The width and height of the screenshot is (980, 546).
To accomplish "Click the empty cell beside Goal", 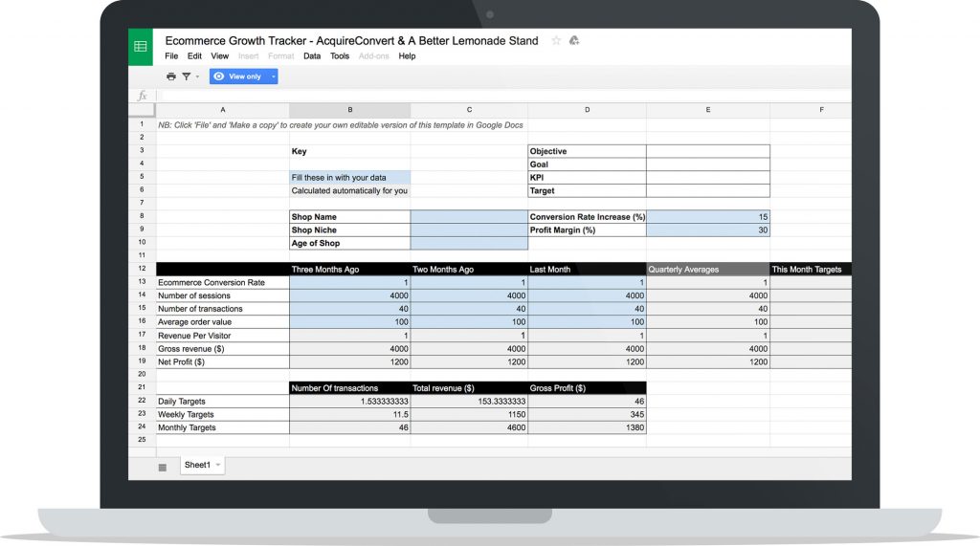I will (708, 164).
